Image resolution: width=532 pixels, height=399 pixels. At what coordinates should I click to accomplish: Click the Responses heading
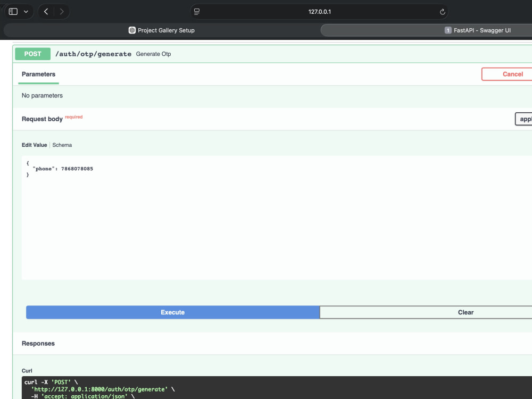click(38, 343)
